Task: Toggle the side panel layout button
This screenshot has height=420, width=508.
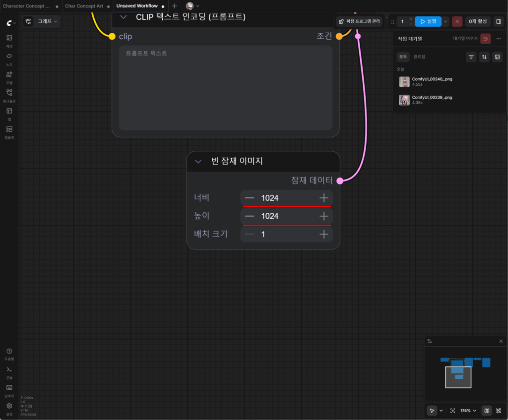Action: pos(499,21)
